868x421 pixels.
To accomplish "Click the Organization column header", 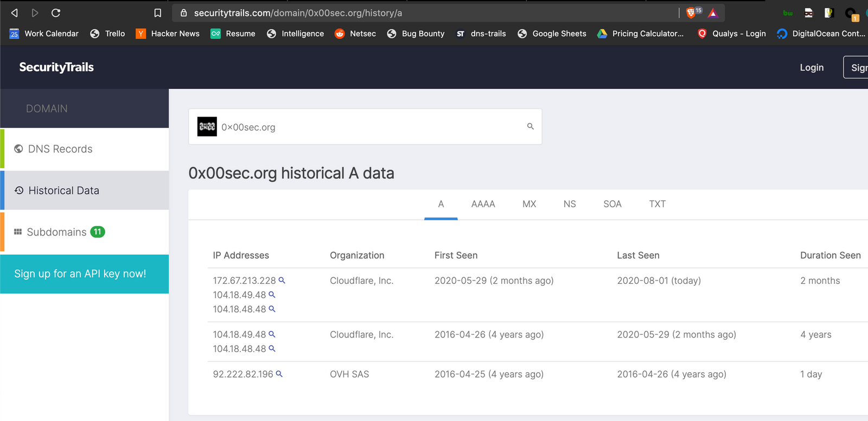I will (x=357, y=255).
